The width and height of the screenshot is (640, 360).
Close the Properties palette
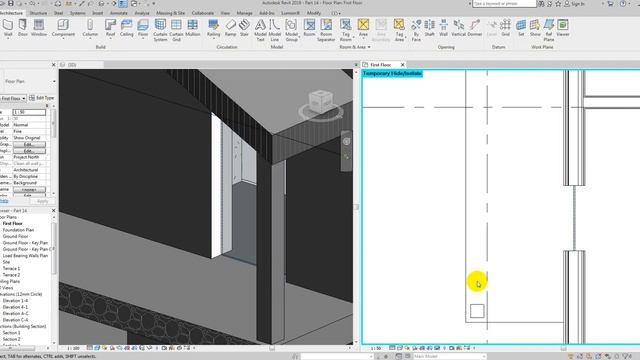pos(53,65)
